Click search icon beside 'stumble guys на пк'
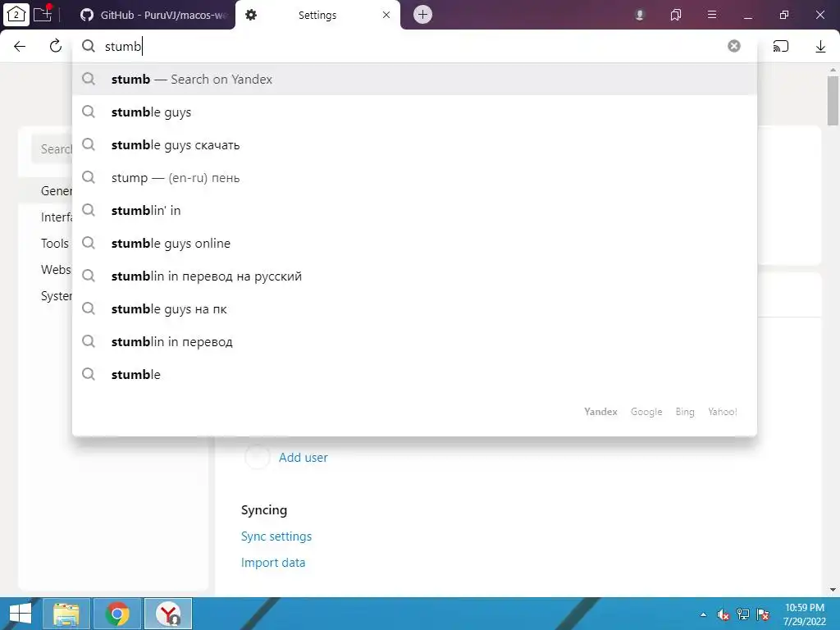This screenshot has width=840, height=630. tap(89, 308)
